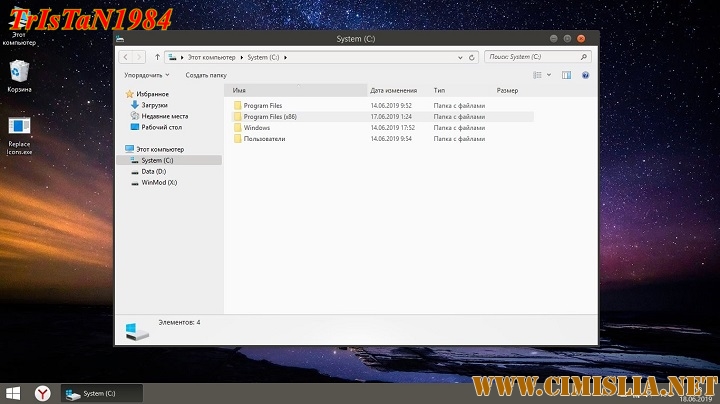Click the drive icon in details pane
This screenshot has height=404, width=720.
tap(136, 331)
